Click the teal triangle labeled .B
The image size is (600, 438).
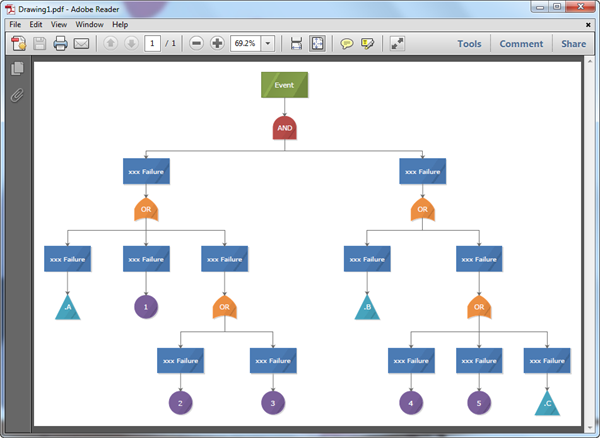click(367, 308)
